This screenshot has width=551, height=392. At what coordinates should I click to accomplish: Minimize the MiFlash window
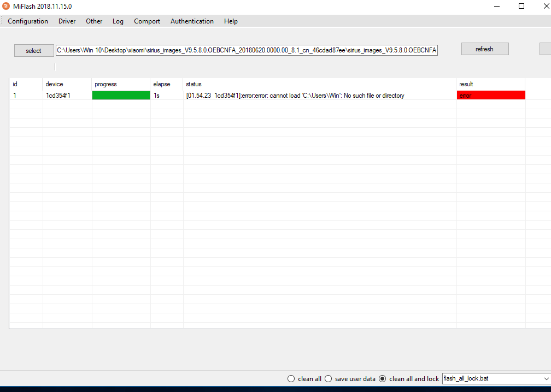tap(497, 7)
